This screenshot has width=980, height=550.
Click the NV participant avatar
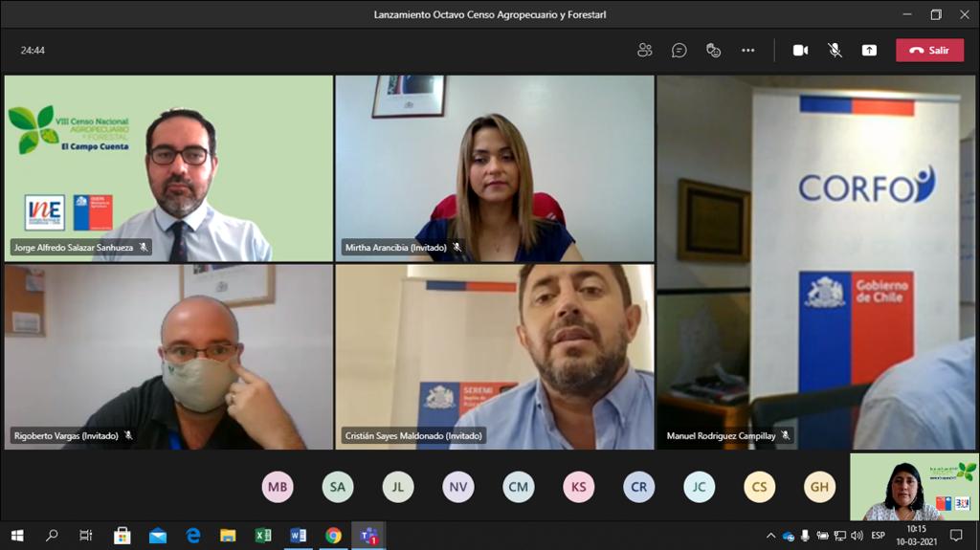(458, 487)
